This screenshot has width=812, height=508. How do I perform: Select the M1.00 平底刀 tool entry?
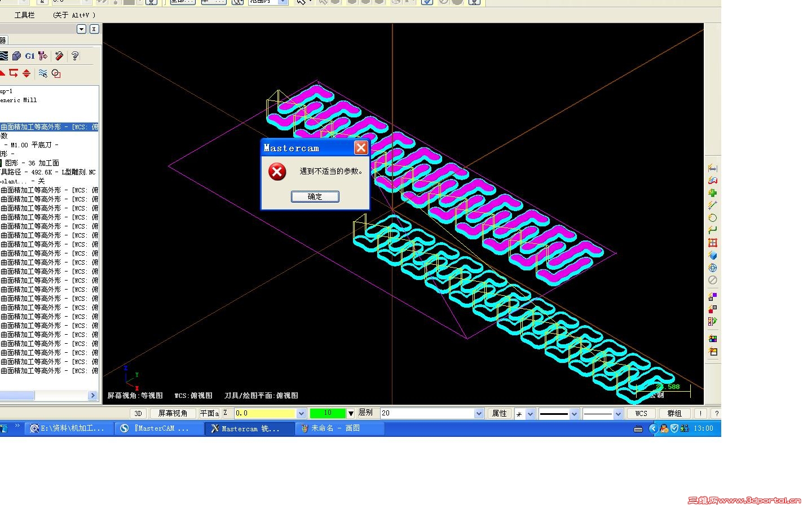[x=34, y=145]
